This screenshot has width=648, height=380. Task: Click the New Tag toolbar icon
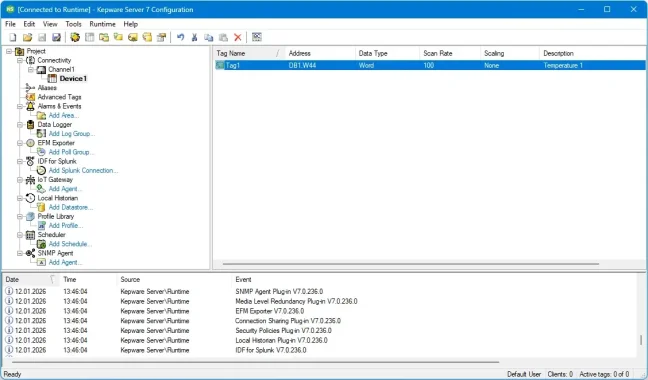point(118,38)
